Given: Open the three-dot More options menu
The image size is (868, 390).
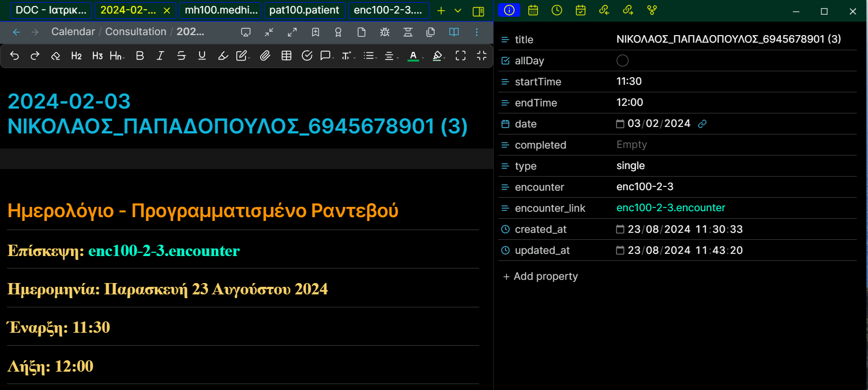Looking at the screenshot, I should coord(476,32).
